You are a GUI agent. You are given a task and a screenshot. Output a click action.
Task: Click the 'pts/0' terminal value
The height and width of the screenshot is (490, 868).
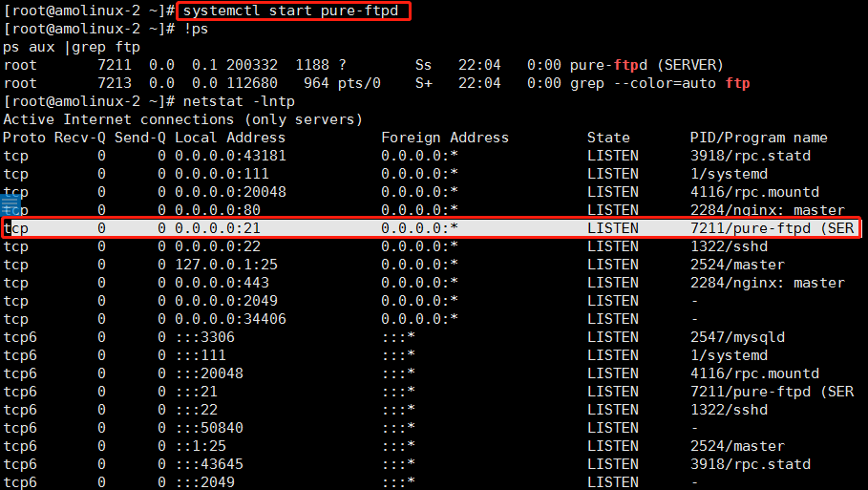[x=359, y=84]
